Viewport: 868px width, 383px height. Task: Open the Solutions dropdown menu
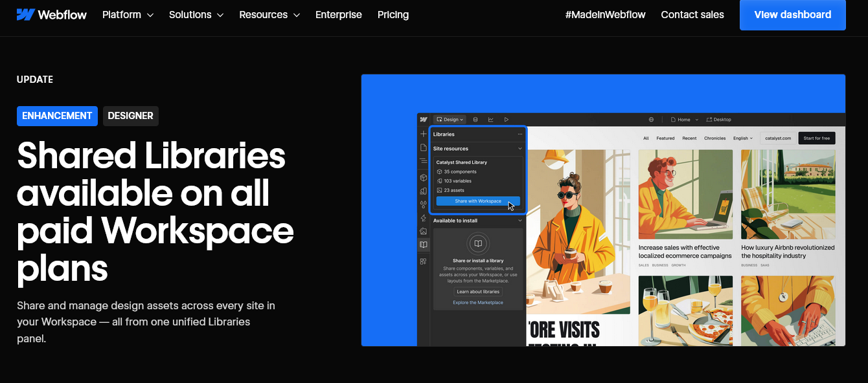196,14
